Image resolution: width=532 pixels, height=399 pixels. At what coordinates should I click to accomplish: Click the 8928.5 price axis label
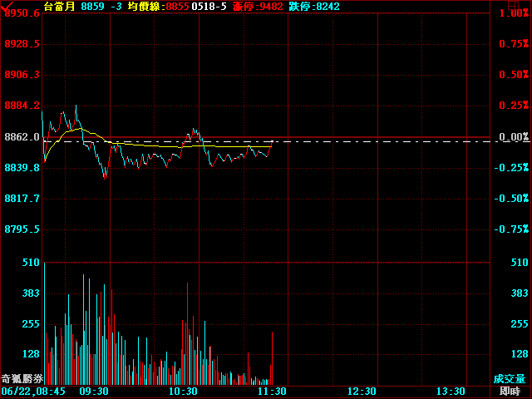point(22,44)
